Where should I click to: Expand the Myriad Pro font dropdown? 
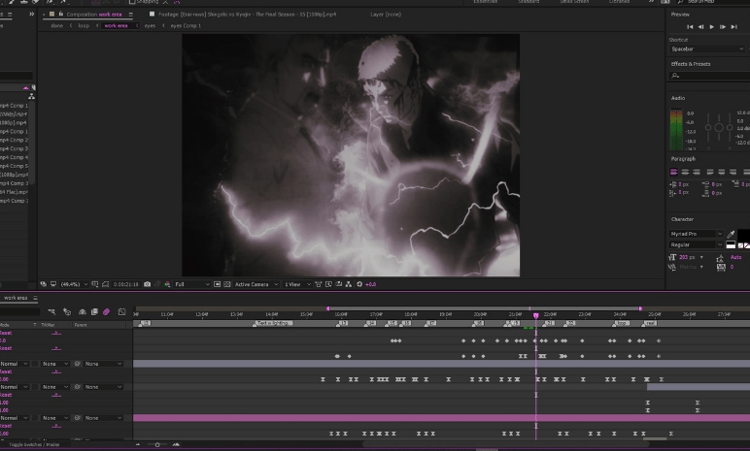(696, 234)
